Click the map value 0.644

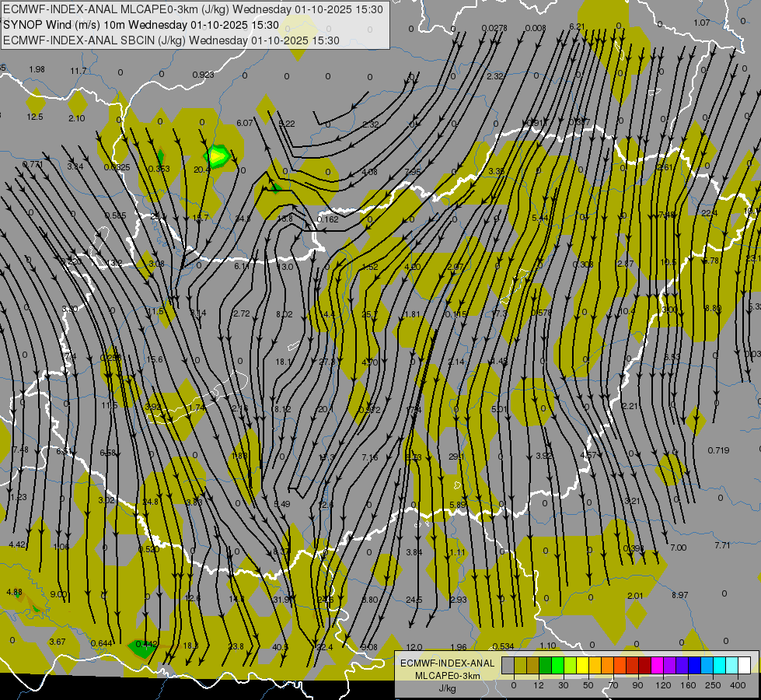click(x=102, y=643)
